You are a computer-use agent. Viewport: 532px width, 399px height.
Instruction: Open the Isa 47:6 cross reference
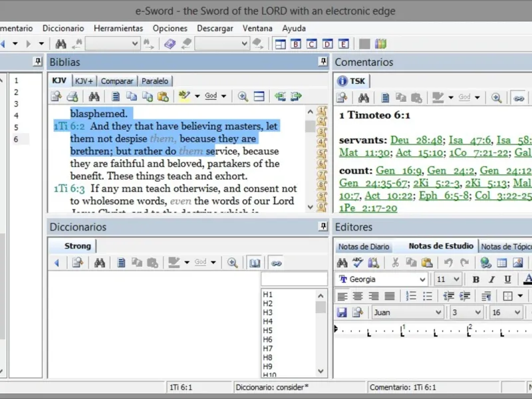click(x=470, y=140)
